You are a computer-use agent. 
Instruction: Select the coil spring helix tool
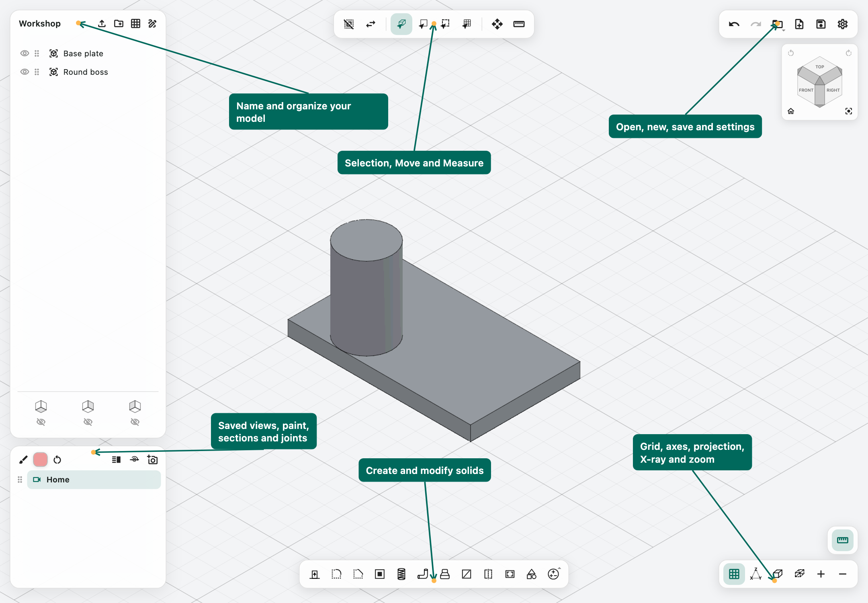pos(401,574)
